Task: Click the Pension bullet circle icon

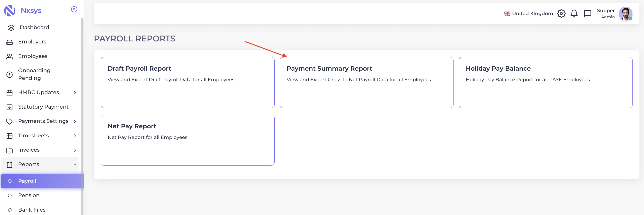Action: point(10,196)
